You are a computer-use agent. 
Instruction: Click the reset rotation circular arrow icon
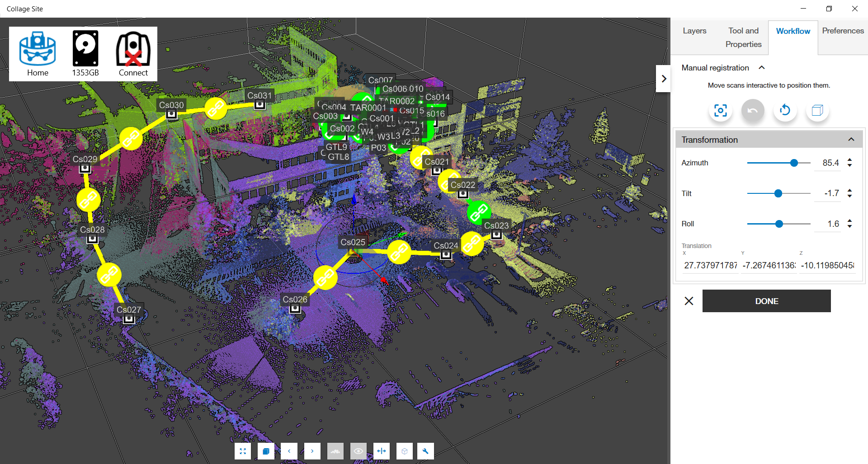tap(785, 110)
